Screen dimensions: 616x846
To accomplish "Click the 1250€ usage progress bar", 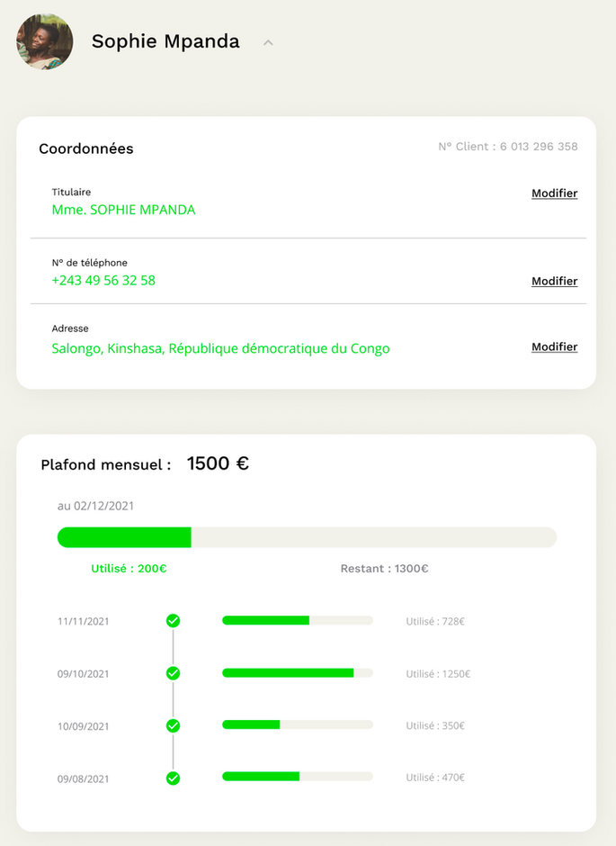I will (x=297, y=673).
